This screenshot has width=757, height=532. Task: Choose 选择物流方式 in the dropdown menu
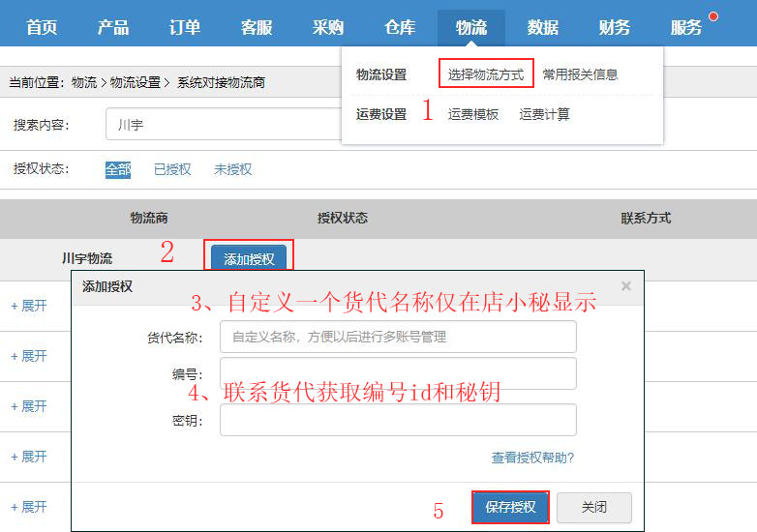[486, 74]
